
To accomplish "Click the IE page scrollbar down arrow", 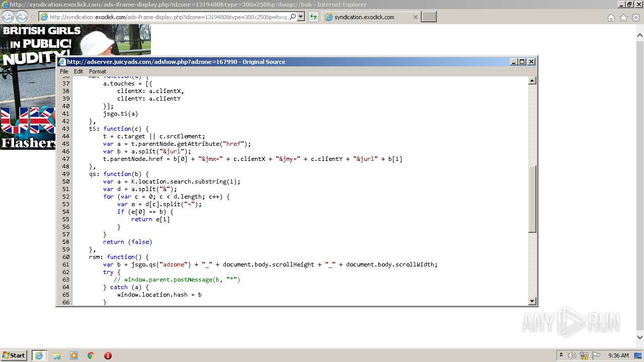I will 640,338.
